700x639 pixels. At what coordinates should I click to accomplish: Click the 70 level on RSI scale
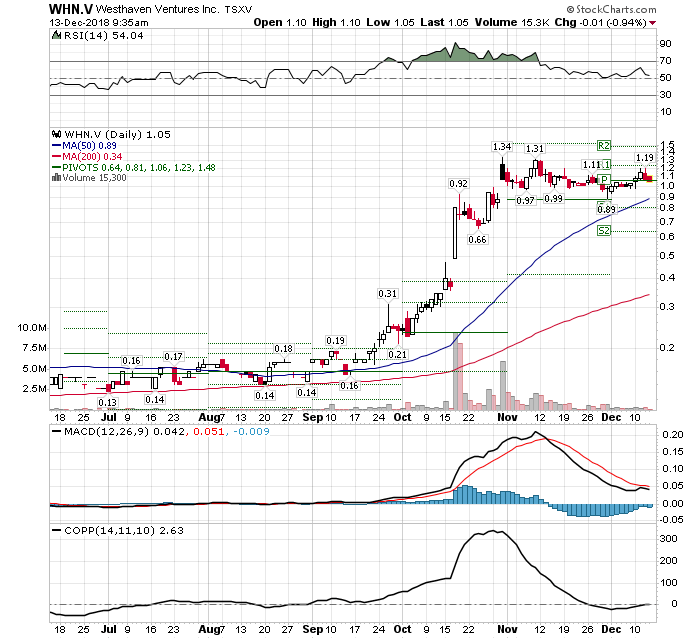[x=666, y=61]
